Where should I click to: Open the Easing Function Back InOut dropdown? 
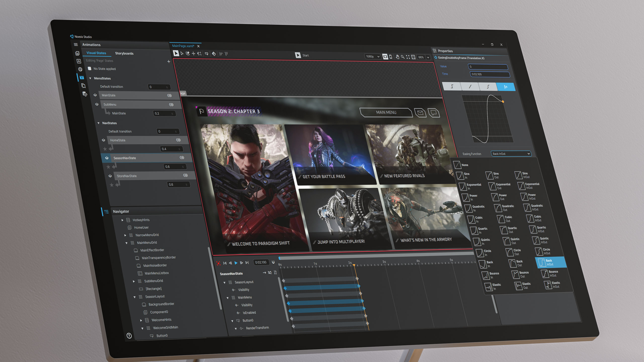pyautogui.click(x=511, y=154)
